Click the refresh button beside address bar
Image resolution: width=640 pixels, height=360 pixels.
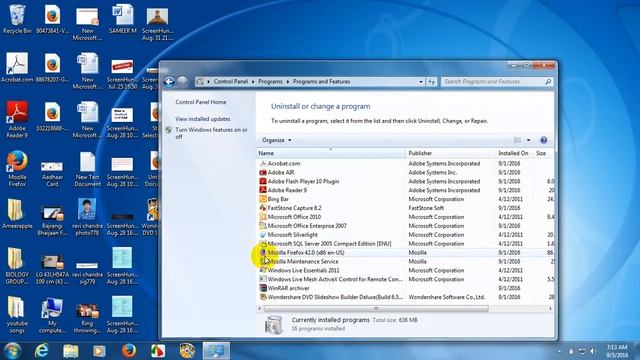coord(431,82)
